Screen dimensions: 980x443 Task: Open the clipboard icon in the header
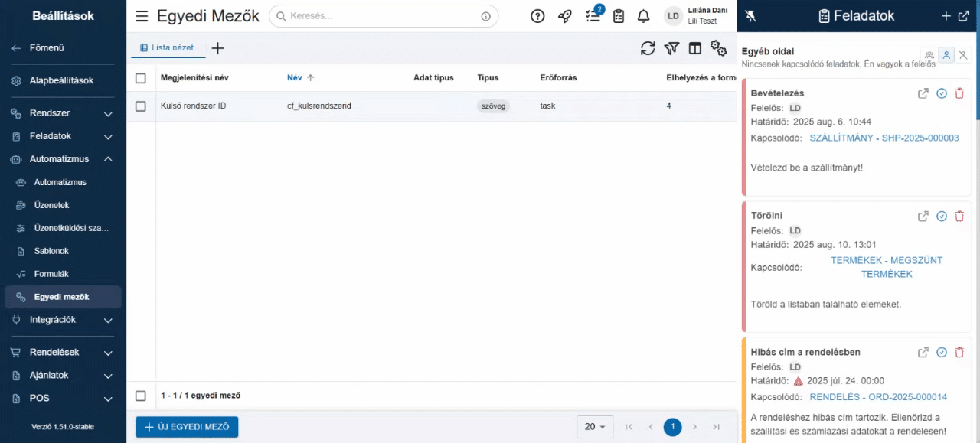tap(619, 15)
